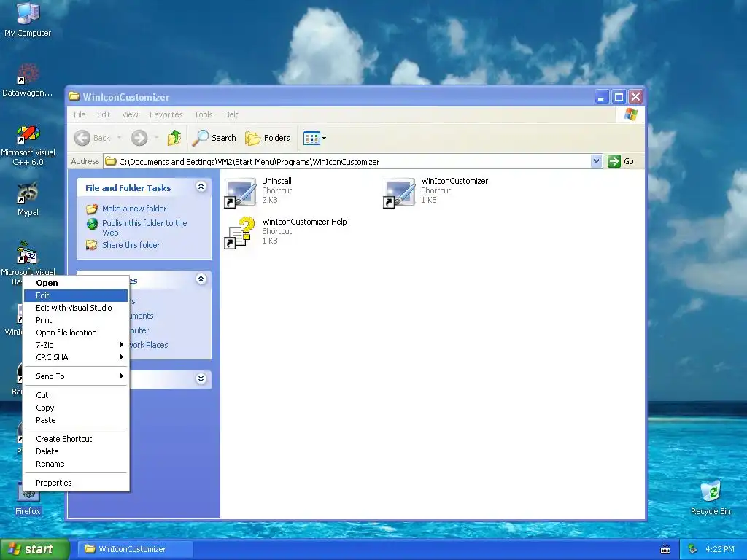The width and height of the screenshot is (747, 560).
Task: Go up one folder level
Action: tap(174, 138)
